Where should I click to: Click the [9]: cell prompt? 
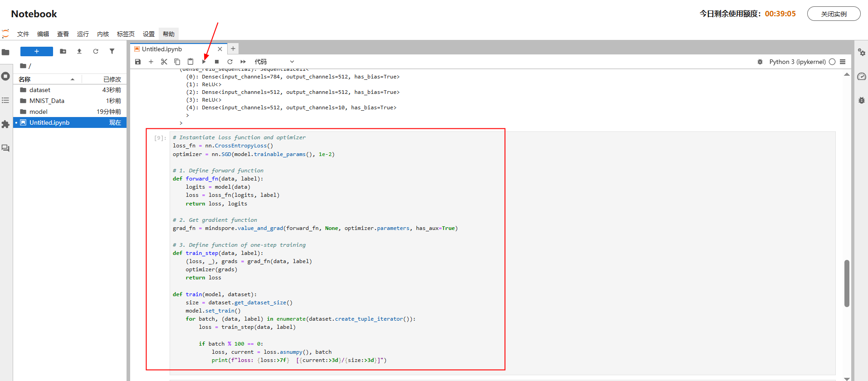click(x=160, y=138)
